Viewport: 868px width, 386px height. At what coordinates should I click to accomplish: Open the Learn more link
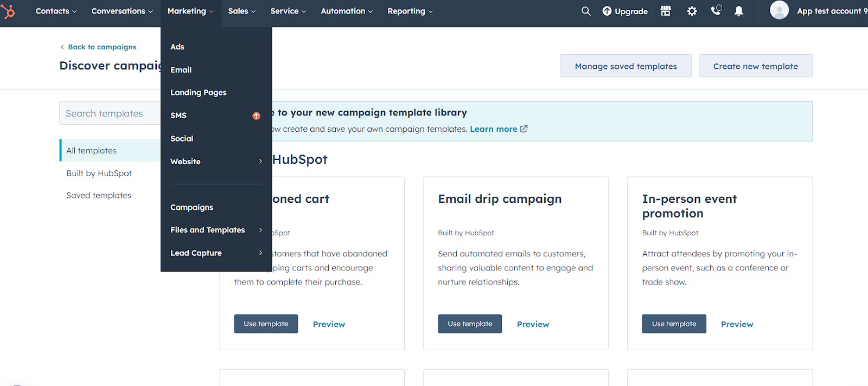point(494,129)
